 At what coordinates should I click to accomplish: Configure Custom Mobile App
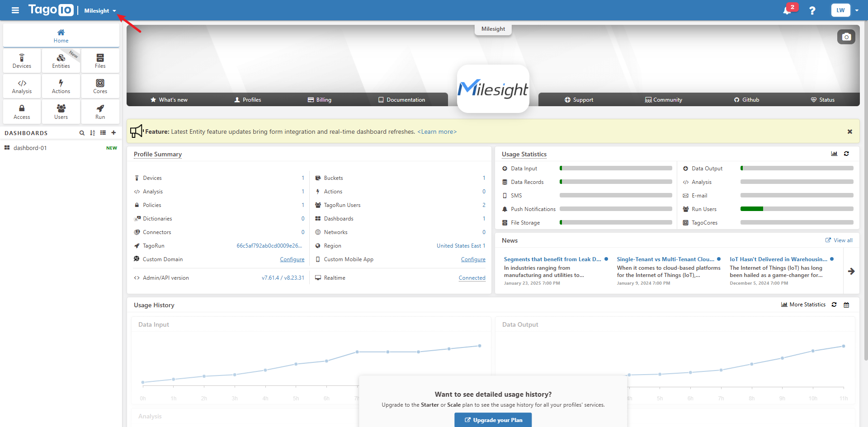[473, 259]
